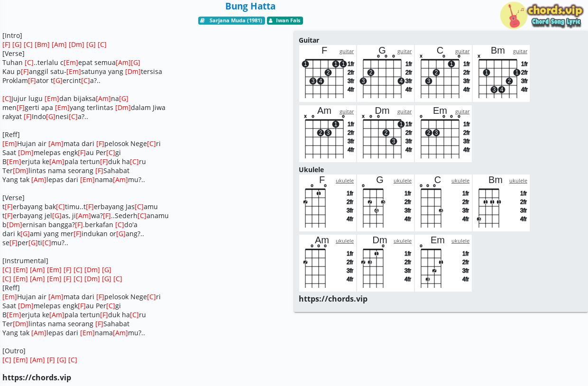Open the ukulele G chord diagram
The image size is (588, 386).
pos(386,203)
